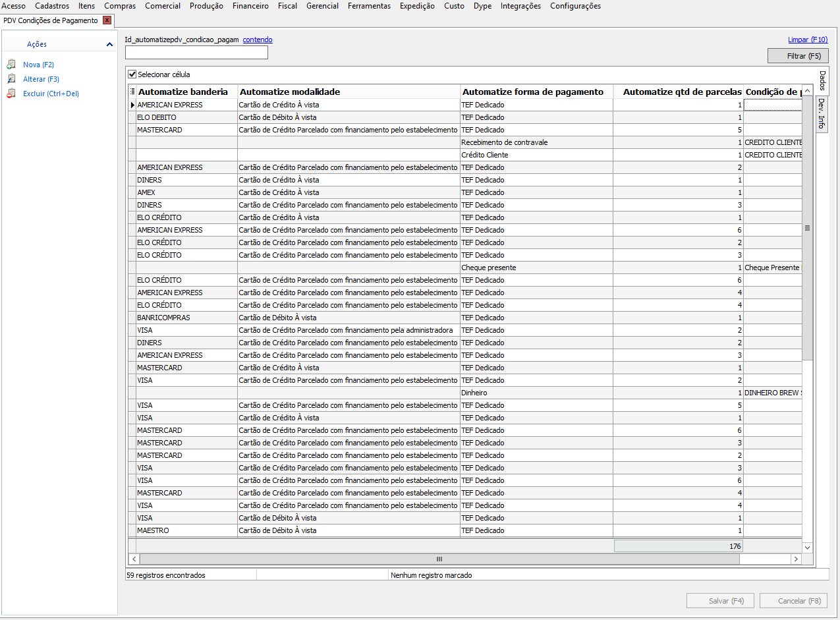Image resolution: width=840 pixels, height=620 pixels.
Task: Sort by Automatize modalidade column header
Action: [x=349, y=92]
